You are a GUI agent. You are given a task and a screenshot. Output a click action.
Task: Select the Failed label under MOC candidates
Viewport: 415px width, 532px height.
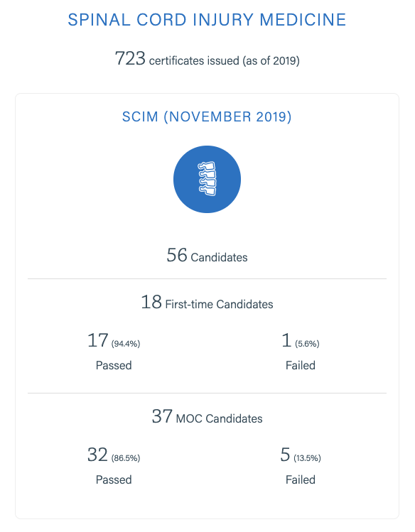[x=301, y=479]
